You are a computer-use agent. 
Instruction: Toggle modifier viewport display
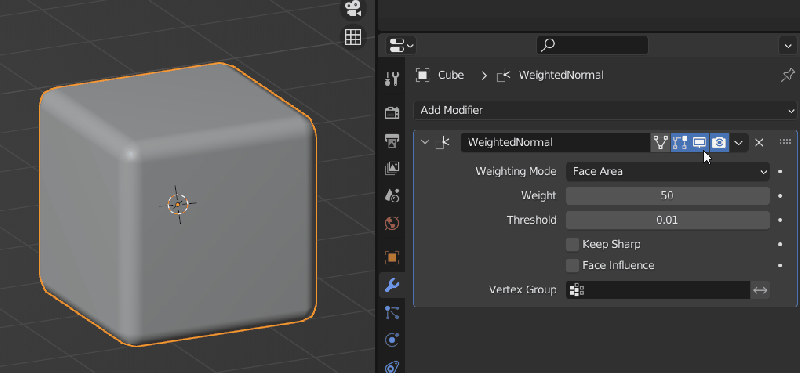[x=699, y=142]
